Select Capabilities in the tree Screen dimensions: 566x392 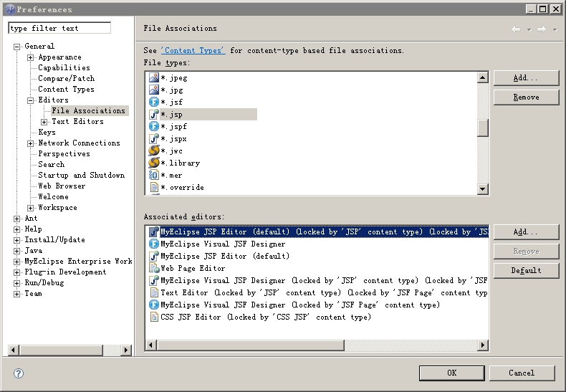[x=64, y=68]
